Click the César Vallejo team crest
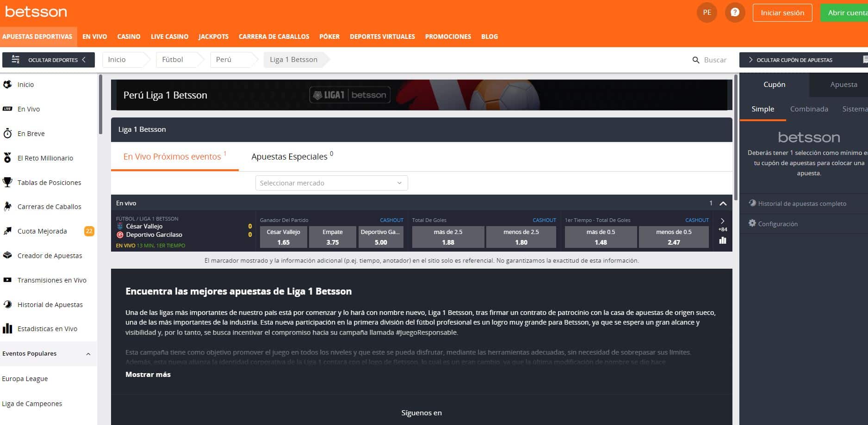868x425 pixels. click(x=120, y=226)
